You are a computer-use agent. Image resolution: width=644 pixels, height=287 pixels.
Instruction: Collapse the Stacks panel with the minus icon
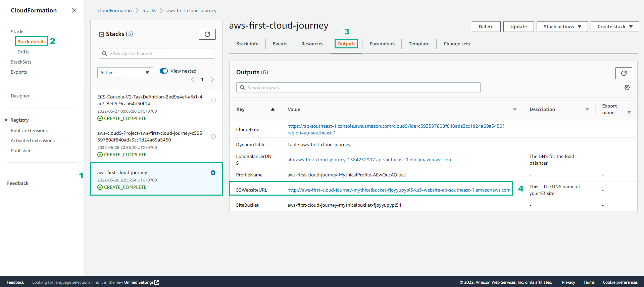click(x=102, y=34)
